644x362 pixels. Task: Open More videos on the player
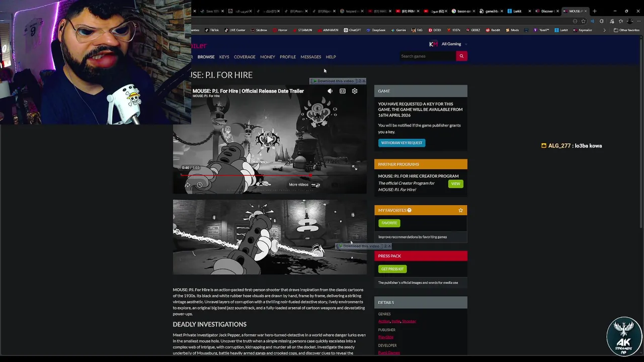(304, 185)
